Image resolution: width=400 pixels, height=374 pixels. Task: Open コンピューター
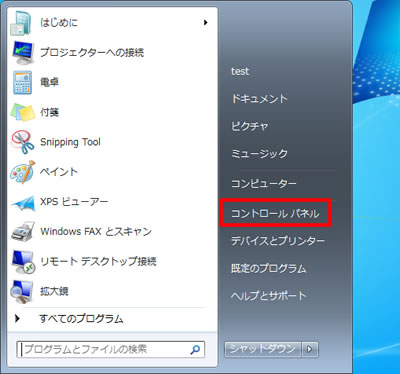(x=264, y=183)
